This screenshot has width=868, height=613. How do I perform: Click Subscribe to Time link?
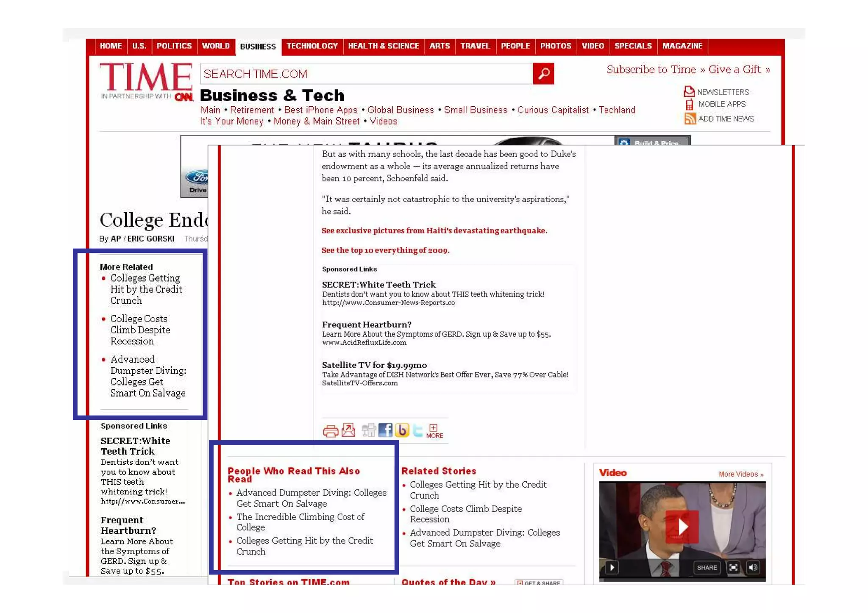[651, 69]
